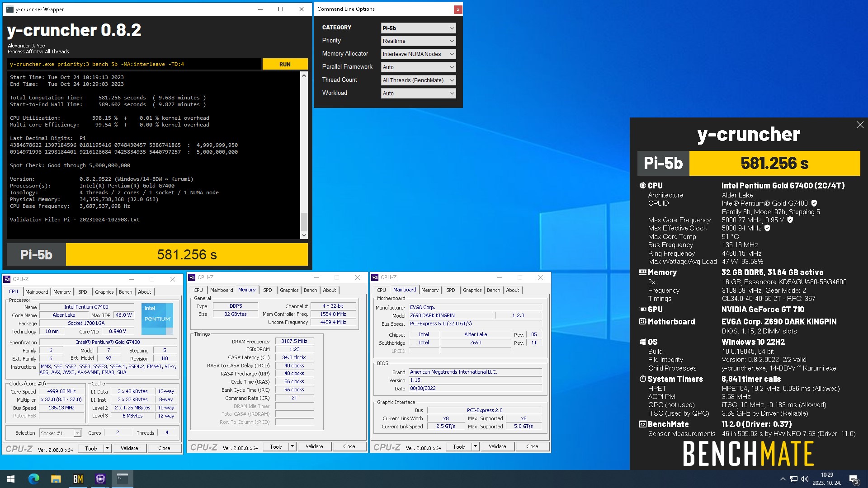This screenshot has height=488, width=868.
Task: Switch to Memory tab in right CPU-Z
Action: point(430,290)
